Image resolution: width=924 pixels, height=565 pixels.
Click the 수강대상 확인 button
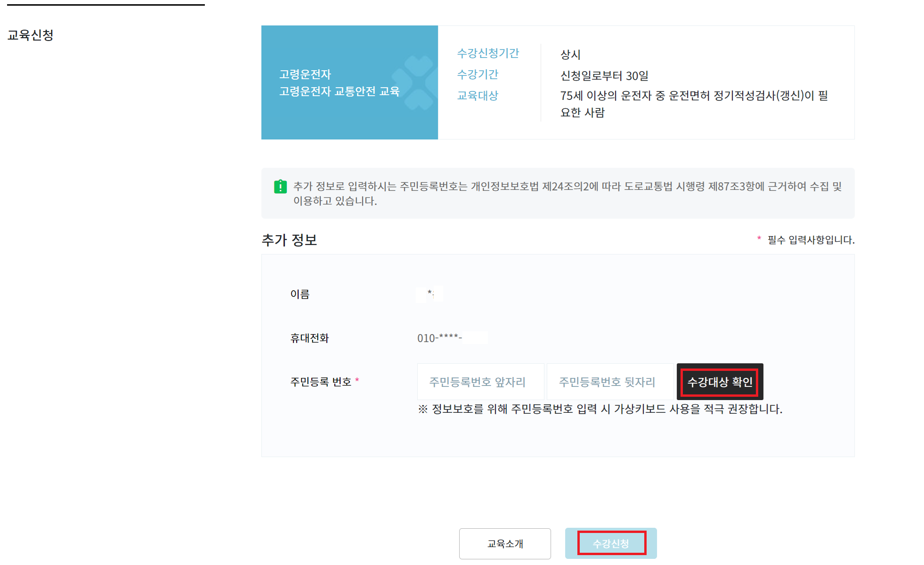coord(720,382)
